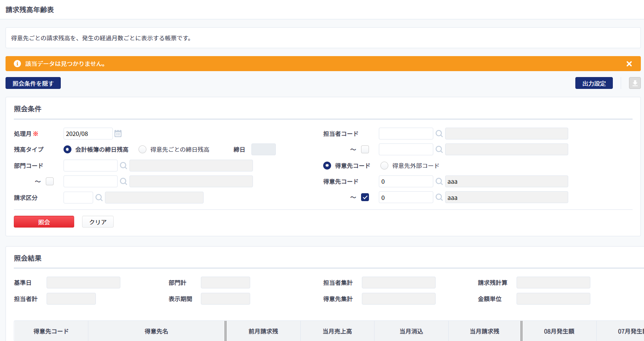
Task: Open 出力設定 button
Action: tap(594, 83)
